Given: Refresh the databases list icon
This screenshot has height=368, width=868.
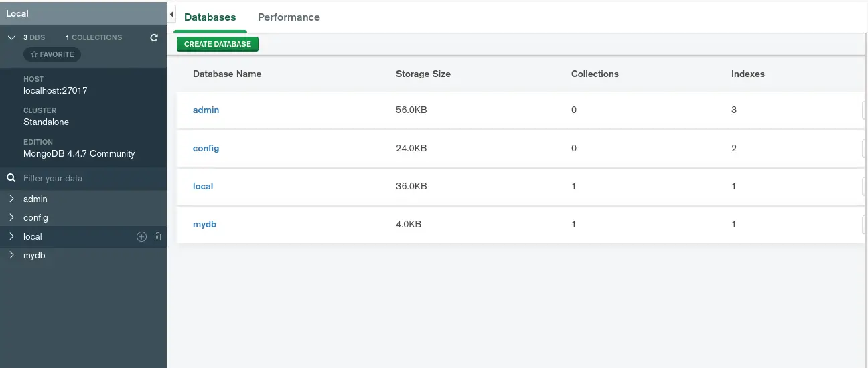Looking at the screenshot, I should click(154, 38).
